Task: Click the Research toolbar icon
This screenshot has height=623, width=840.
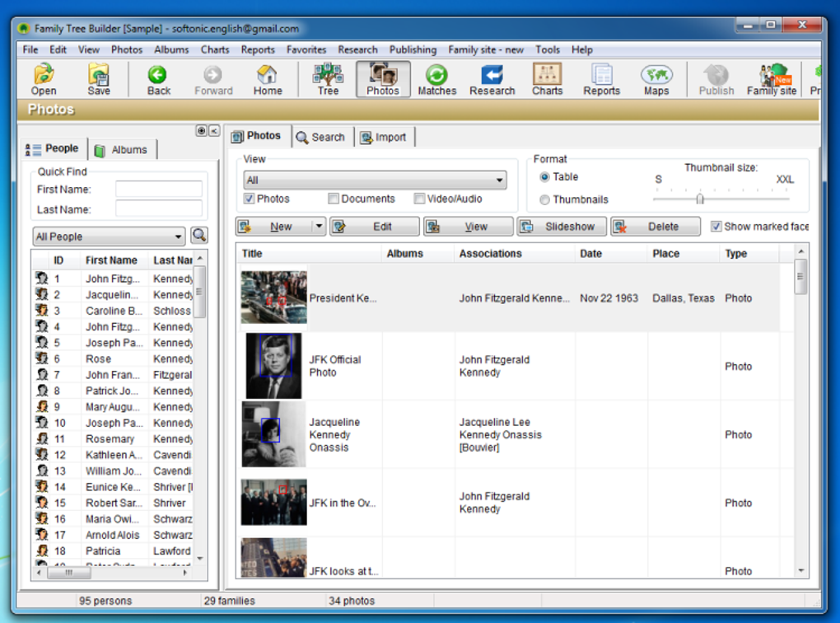Action: click(x=492, y=79)
